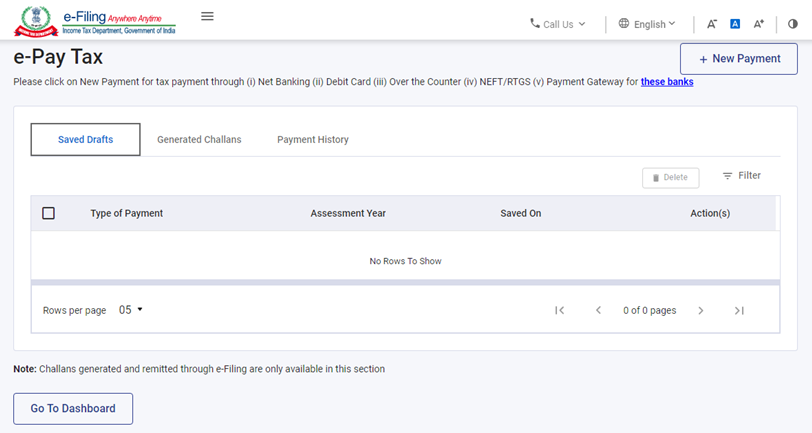Toggle high contrast mode icon
Image resolution: width=812 pixels, height=433 pixels.
click(793, 24)
